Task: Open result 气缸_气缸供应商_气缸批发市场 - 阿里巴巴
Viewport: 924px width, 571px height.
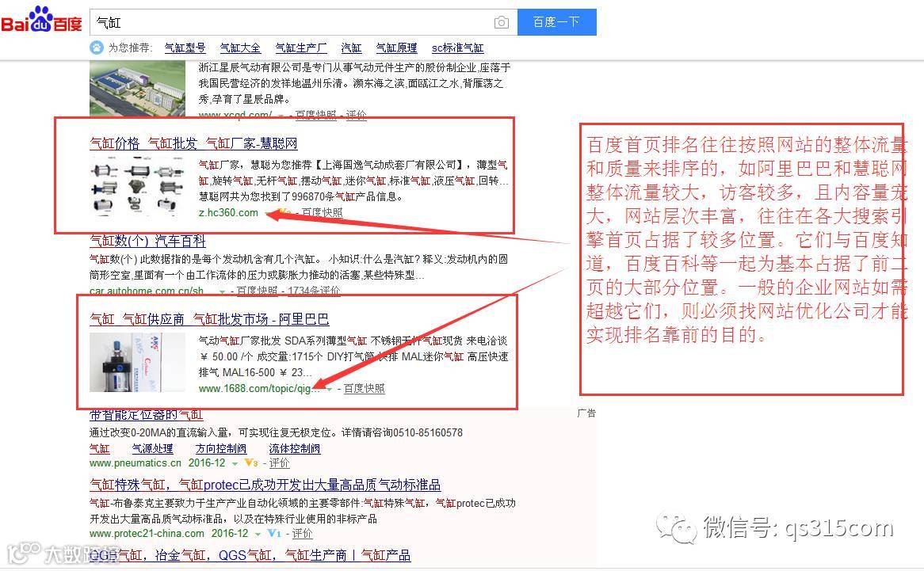Action: tap(209, 319)
